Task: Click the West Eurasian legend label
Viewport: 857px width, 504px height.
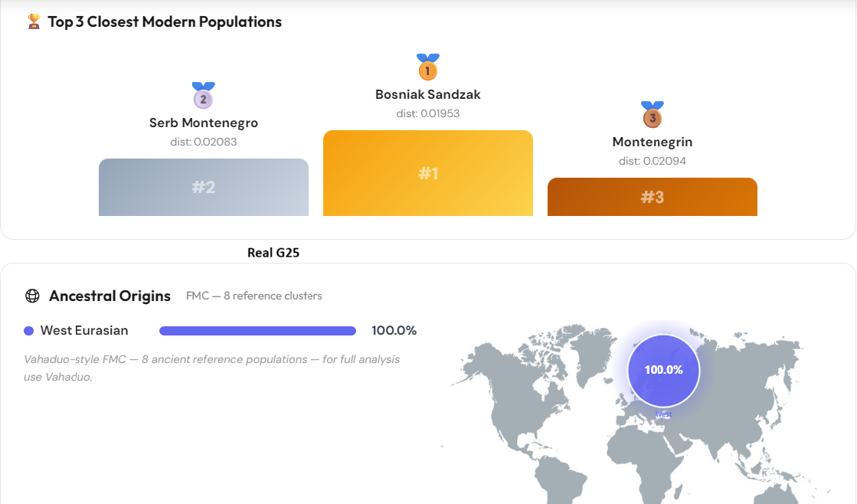Action: pos(84,331)
